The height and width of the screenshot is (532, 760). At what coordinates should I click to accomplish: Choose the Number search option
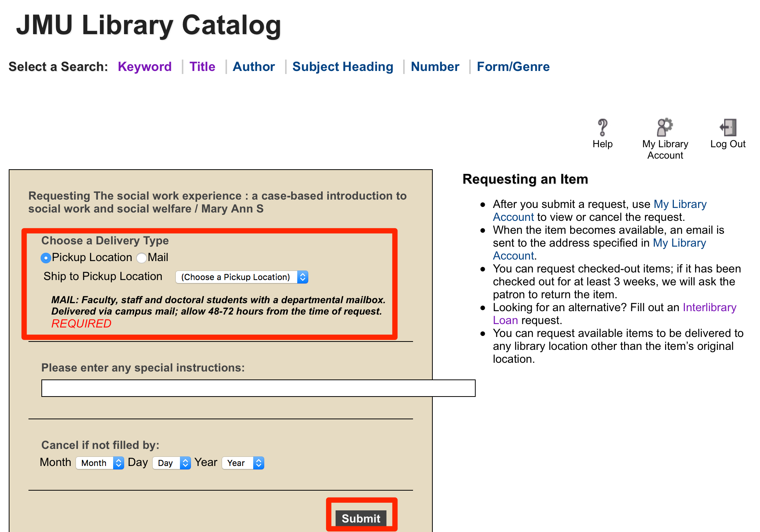[435, 67]
